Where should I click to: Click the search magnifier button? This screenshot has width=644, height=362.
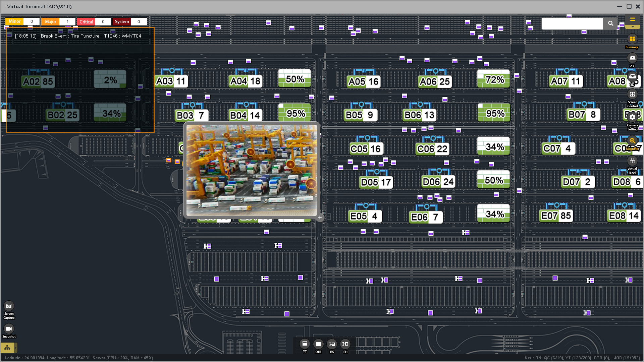pyautogui.click(x=610, y=23)
